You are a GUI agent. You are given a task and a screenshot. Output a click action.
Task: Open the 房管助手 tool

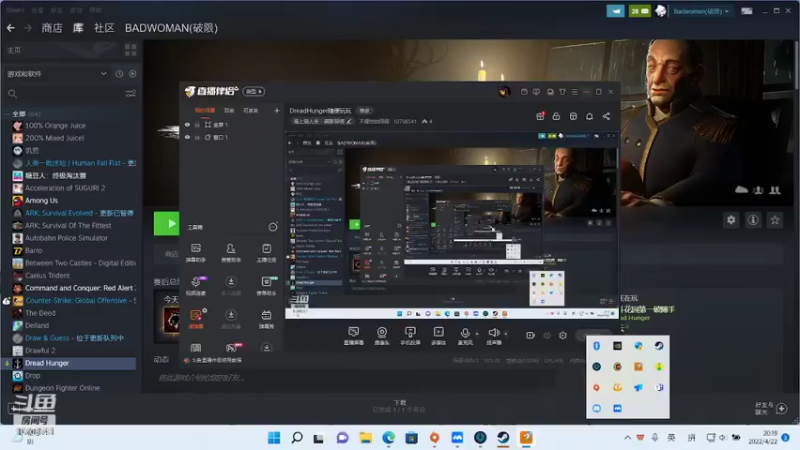[x=231, y=253]
